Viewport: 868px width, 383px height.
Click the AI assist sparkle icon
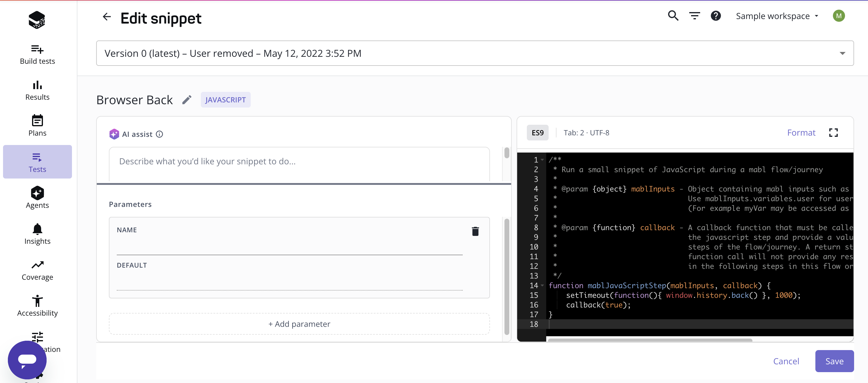(114, 134)
